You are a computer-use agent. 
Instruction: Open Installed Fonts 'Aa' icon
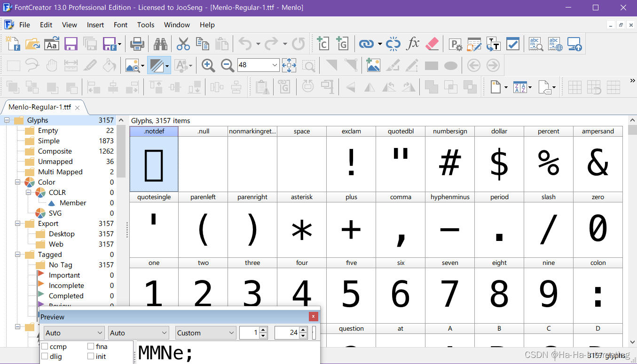coord(52,44)
